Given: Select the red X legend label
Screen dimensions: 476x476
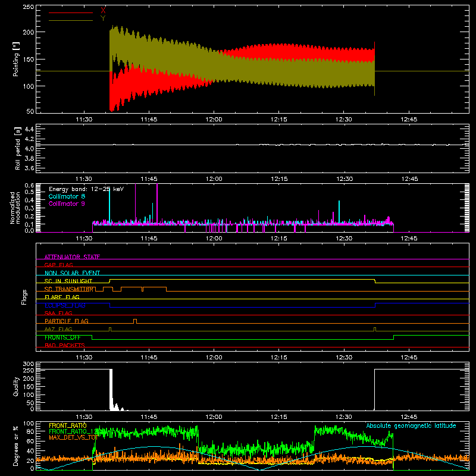Looking at the screenshot, I should (x=103, y=11).
